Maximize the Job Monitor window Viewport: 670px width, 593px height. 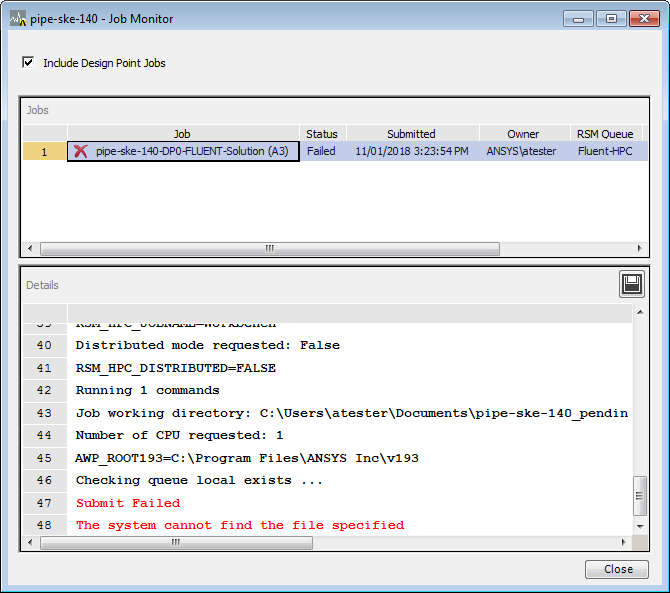611,19
